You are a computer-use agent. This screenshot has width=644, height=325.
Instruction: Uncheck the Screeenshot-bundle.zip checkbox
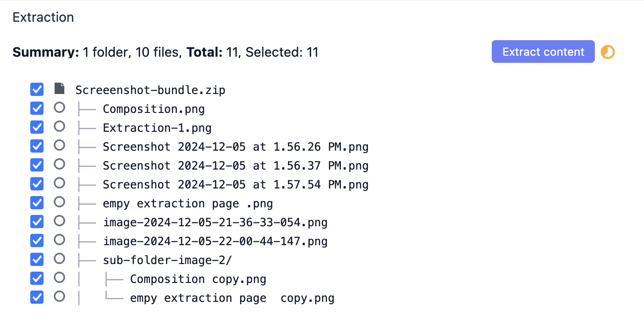36,89
